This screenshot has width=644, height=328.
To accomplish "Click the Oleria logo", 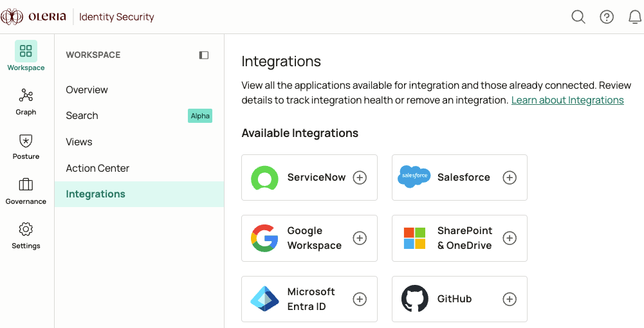I will pyautogui.click(x=33, y=17).
